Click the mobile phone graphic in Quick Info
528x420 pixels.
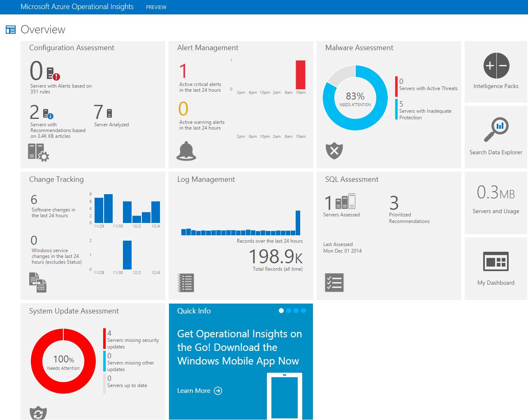tap(285, 396)
